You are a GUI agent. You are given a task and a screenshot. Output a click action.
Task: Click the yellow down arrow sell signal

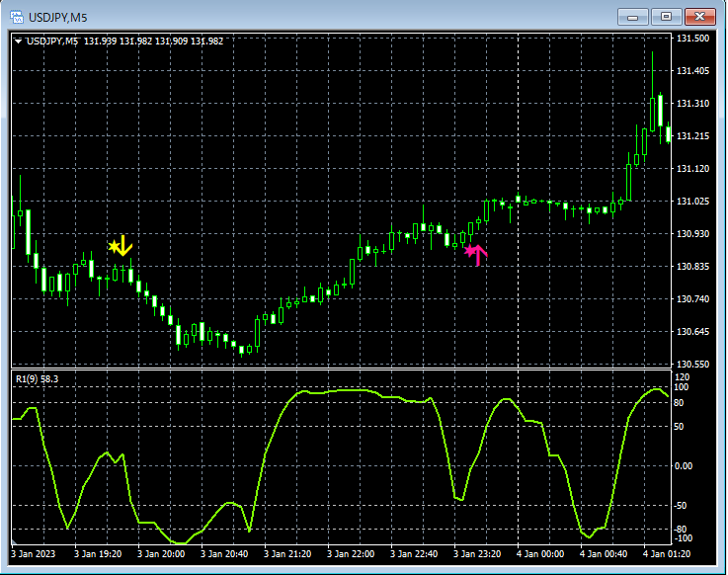pos(125,247)
